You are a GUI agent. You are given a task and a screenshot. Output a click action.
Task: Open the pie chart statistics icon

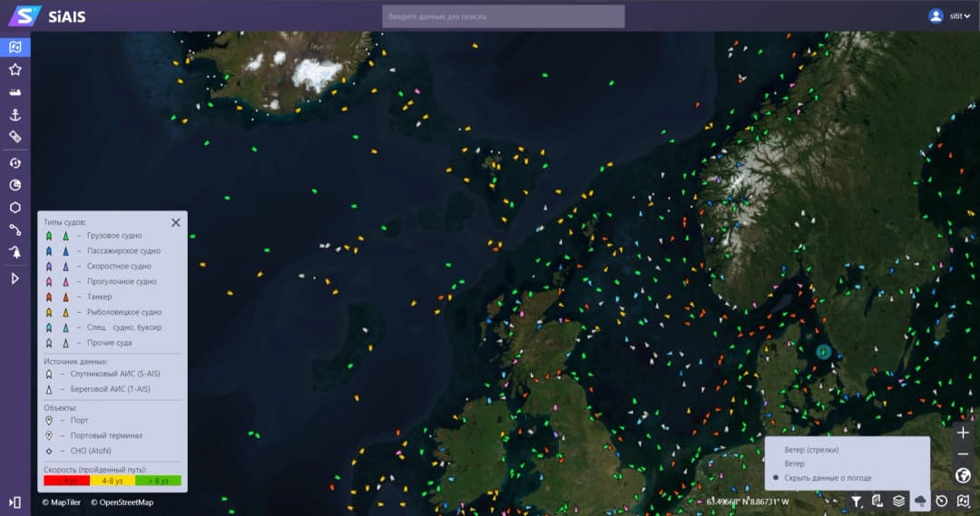pos(15,185)
